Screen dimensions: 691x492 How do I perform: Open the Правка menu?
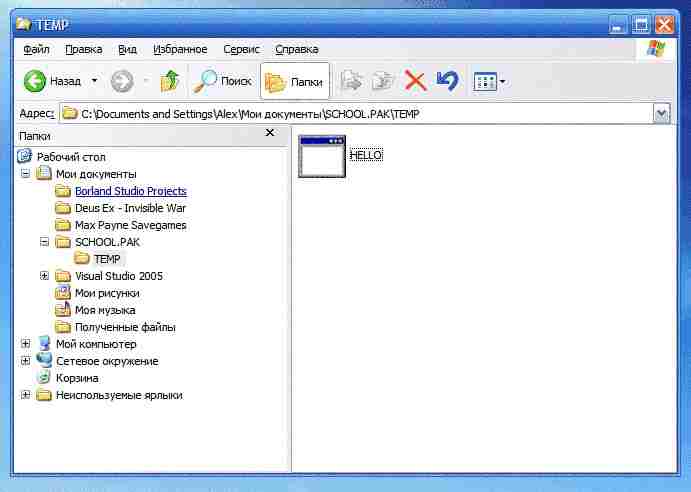click(84, 49)
